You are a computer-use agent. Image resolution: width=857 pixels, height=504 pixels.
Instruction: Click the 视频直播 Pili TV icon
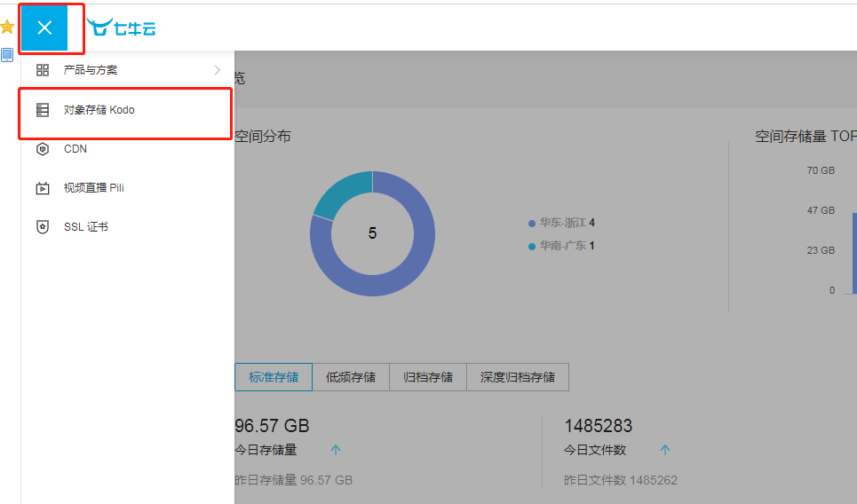tap(43, 188)
